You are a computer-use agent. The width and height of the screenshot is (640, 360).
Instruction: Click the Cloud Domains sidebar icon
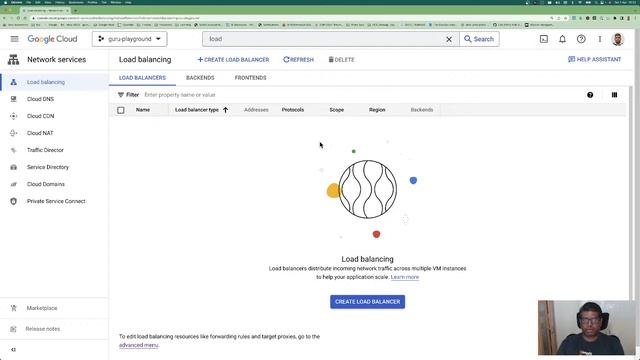(x=13, y=184)
